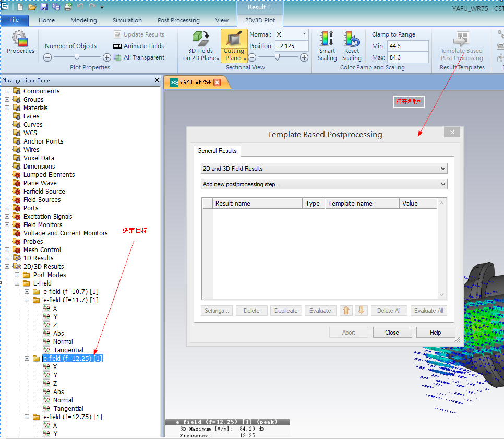Increase cutting plane Position with plus icon
This screenshot has width=504, height=439.
click(304, 57)
